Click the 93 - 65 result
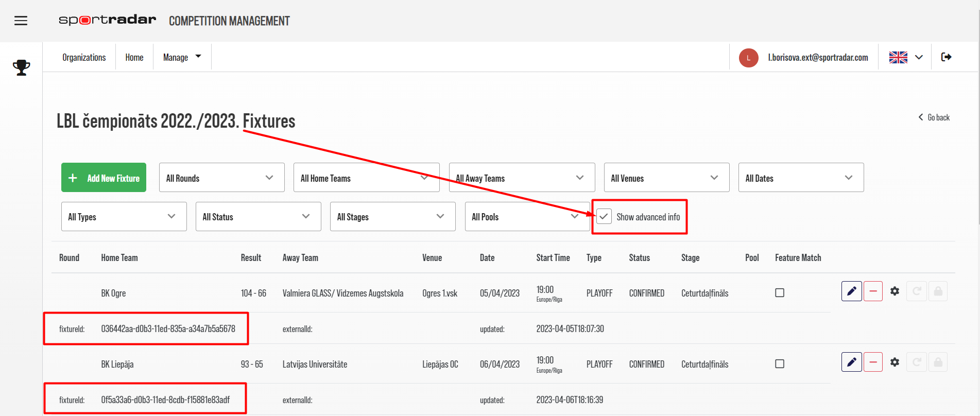 252,364
